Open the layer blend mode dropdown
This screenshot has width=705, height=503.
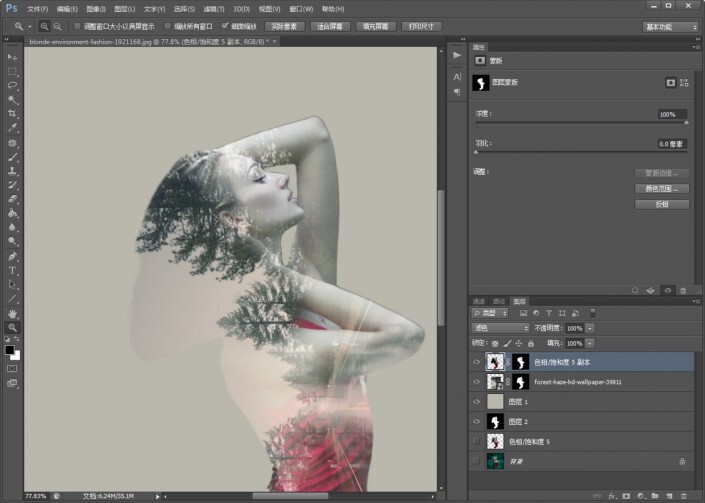pos(500,328)
